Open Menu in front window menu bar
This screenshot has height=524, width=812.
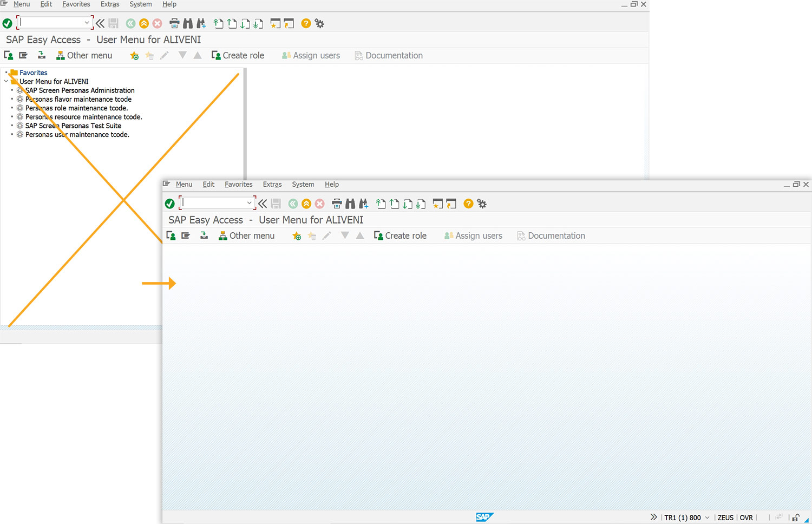(184, 184)
